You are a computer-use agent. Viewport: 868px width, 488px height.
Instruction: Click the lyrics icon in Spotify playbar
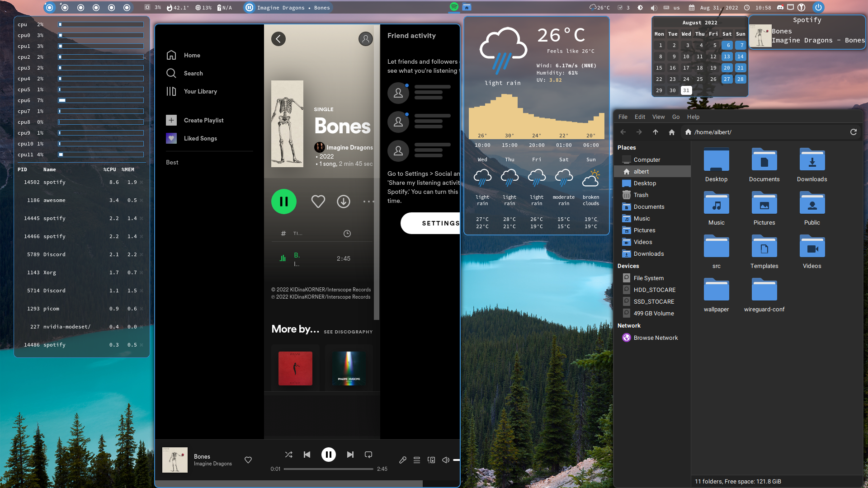403,460
